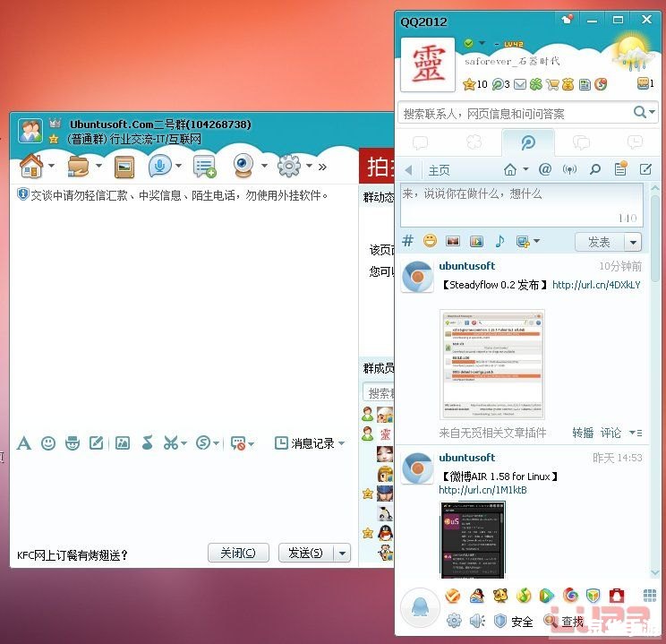This screenshot has height=644, width=666.
Task: Expand the online status dropdown arrow
Action: coord(482,43)
